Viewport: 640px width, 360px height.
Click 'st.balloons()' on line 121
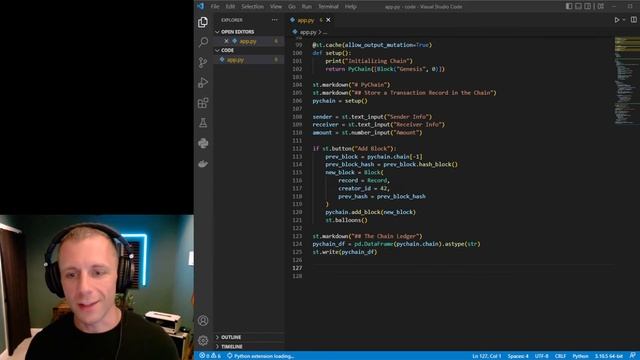(x=346, y=220)
